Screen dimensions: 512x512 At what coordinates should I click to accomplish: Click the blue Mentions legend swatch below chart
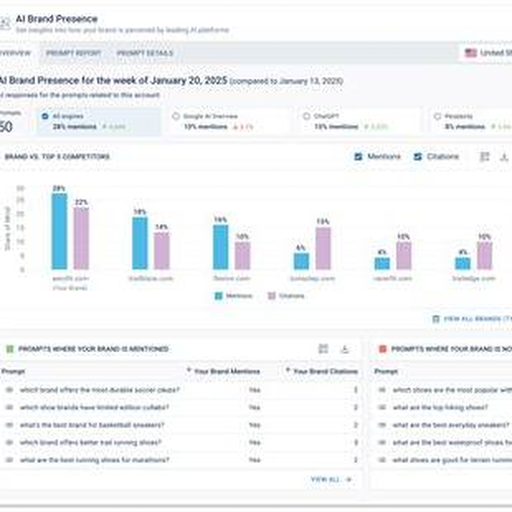click(x=219, y=296)
